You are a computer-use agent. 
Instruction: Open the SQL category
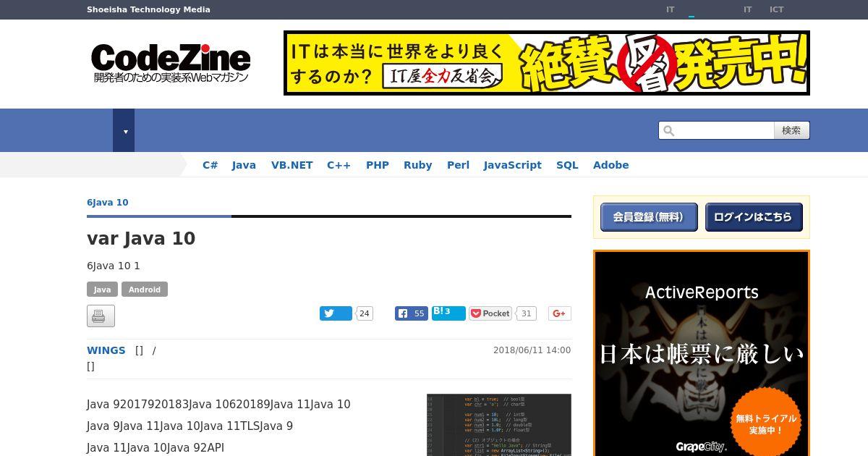click(567, 165)
